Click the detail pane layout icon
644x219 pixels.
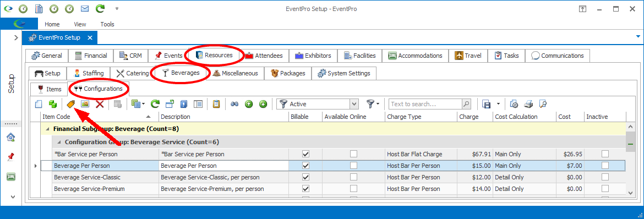click(198, 105)
